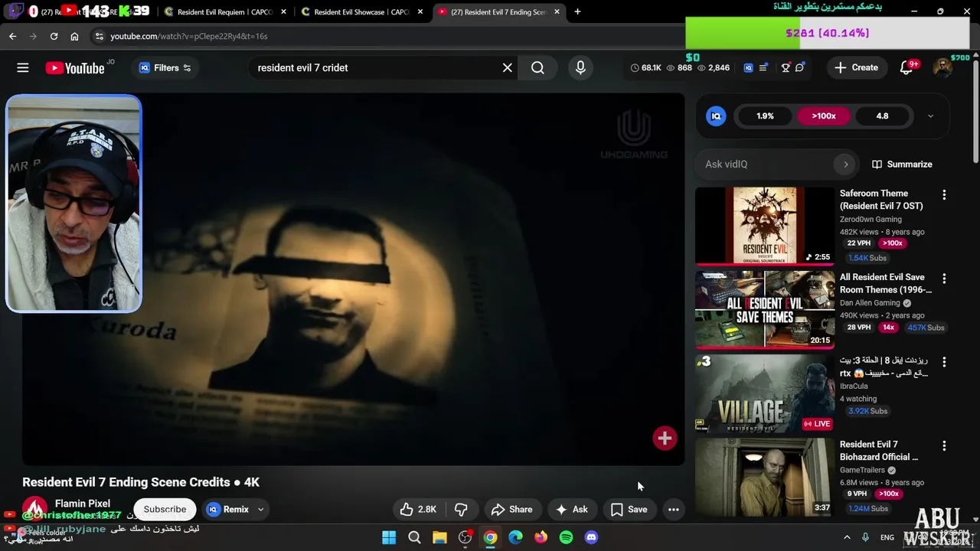The image size is (980, 551).
Task: Open the more actions three-dot menu
Action: [674, 510]
